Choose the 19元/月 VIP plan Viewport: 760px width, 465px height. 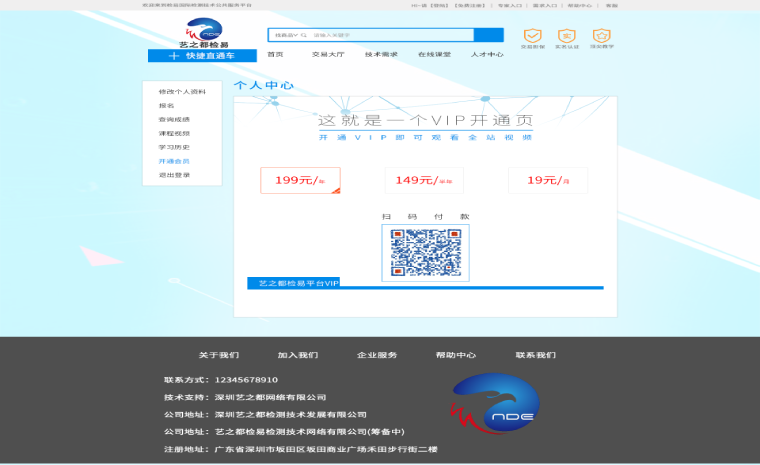[x=548, y=180]
